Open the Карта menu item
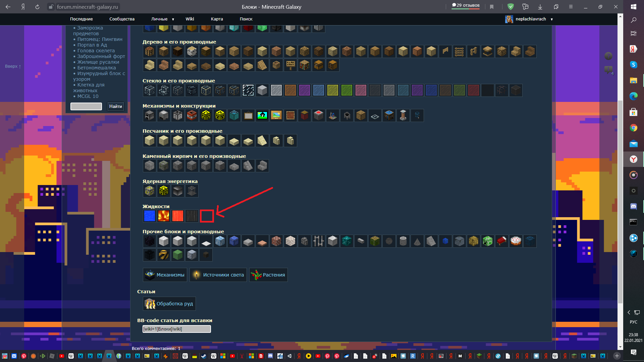 coord(217,19)
